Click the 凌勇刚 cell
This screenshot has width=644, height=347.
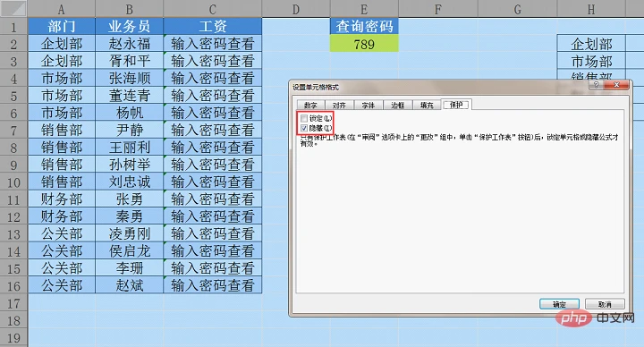(129, 233)
